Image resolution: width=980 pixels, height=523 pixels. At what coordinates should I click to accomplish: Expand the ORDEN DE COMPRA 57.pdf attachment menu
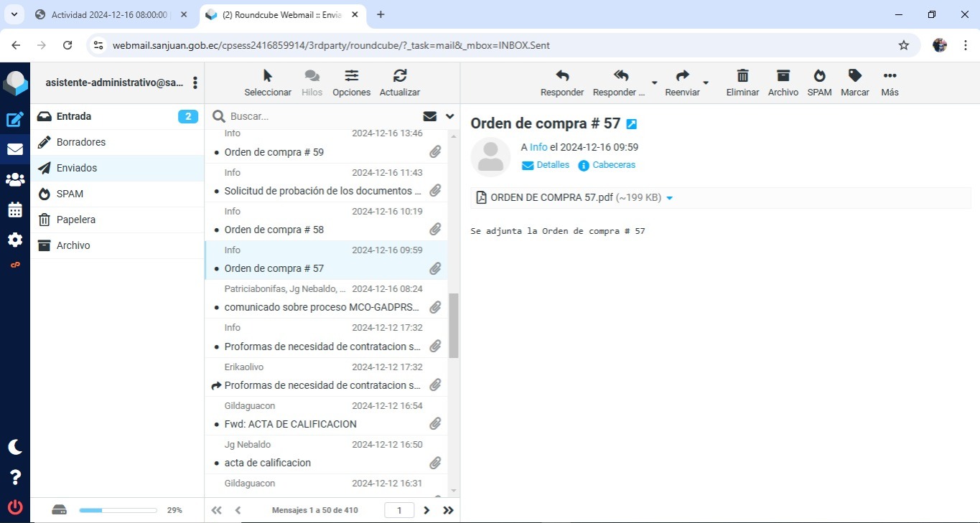coord(670,198)
